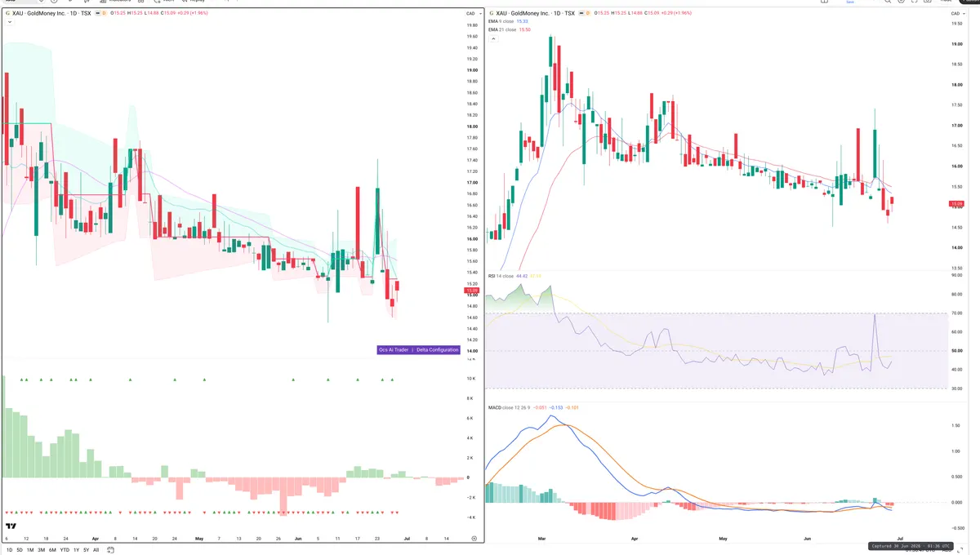The width and height of the screenshot is (980, 555).
Task: Click the red 15.09 price label on left chart
Action: pos(471,291)
